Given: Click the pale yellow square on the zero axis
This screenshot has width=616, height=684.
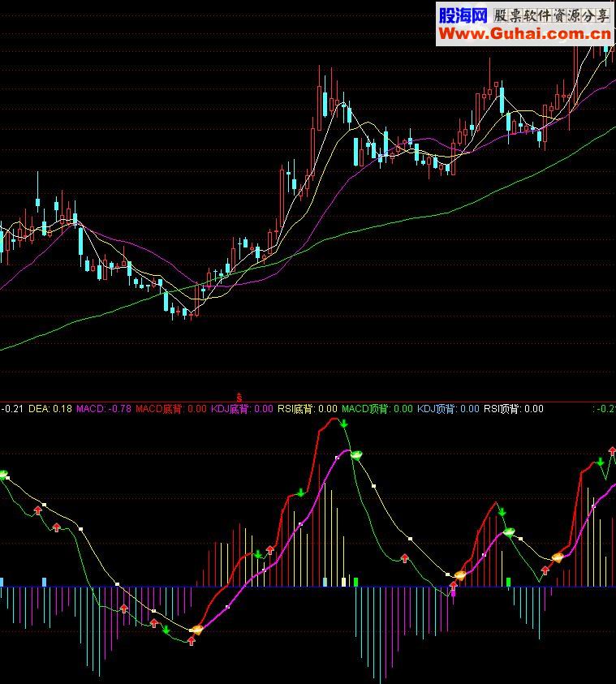Looking at the screenshot, I should click(x=343, y=582).
